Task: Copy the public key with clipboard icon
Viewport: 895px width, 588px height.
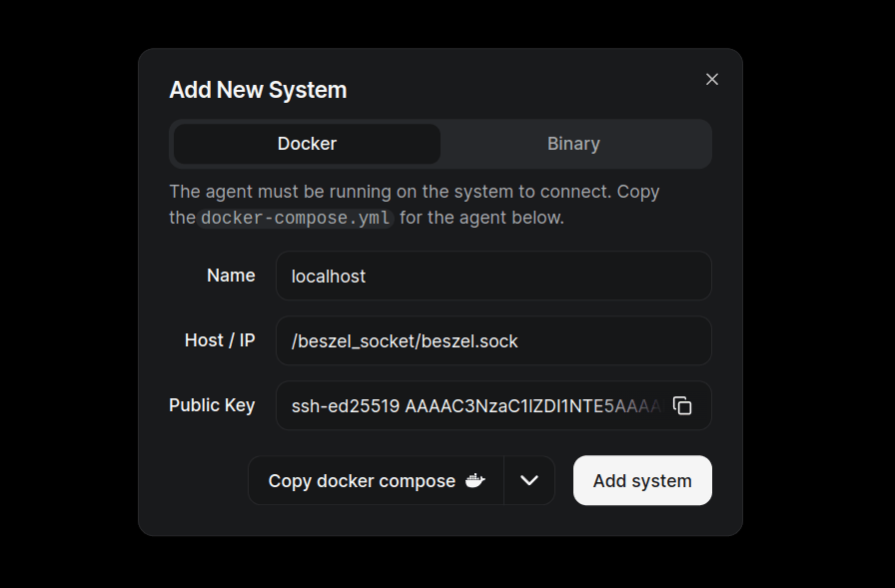Action: (682, 405)
